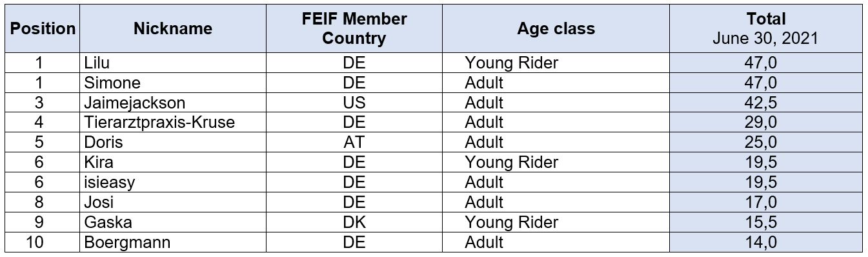Select the Josi nickname cell
Screen dimensions: 868x257
[x=173, y=202]
